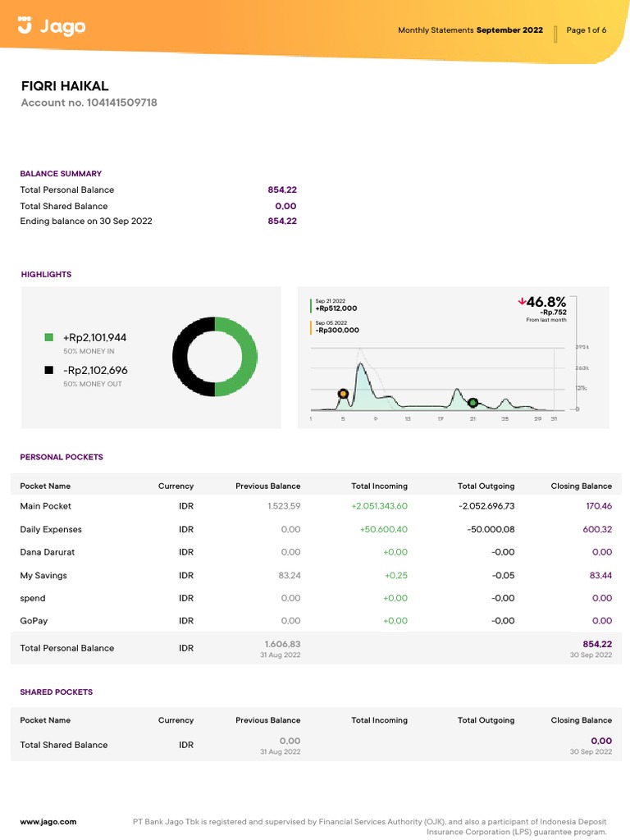
Task: Select the green Money In legend square
Action: point(49,337)
